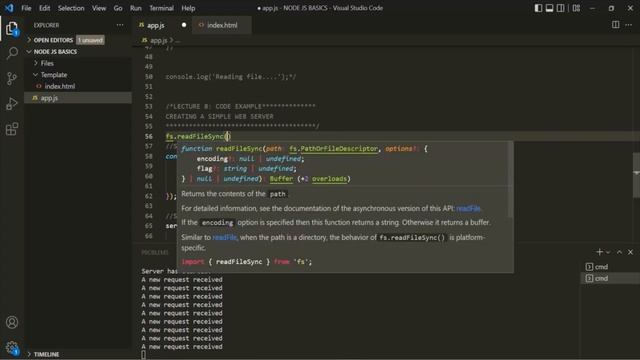Image resolution: width=640 pixels, height=360 pixels.
Task: Open the Accounts icon
Action: pos(12,322)
